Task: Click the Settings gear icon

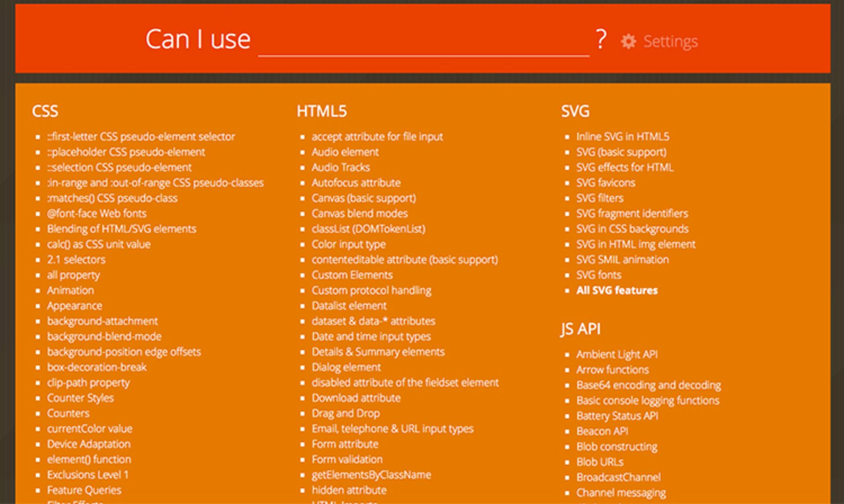Action: (x=628, y=41)
